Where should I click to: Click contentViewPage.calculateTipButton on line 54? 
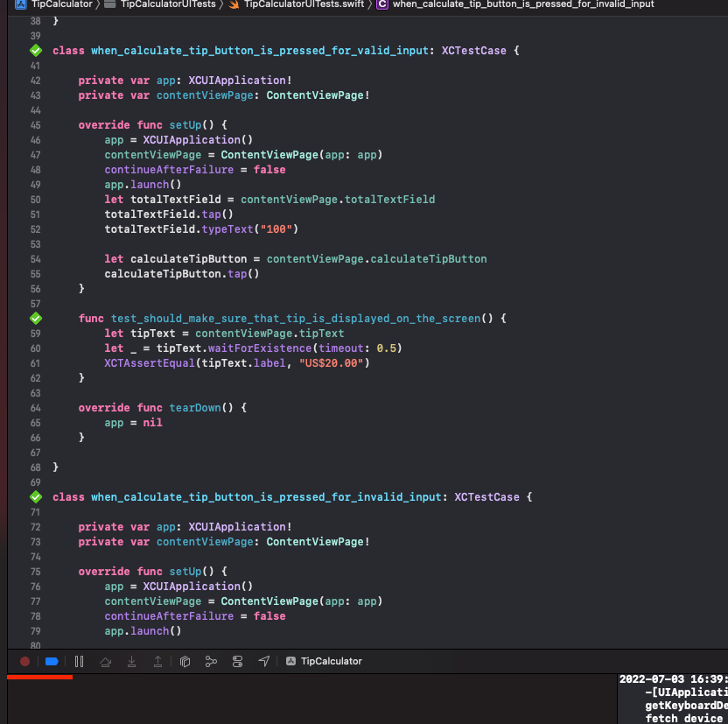[376, 259]
